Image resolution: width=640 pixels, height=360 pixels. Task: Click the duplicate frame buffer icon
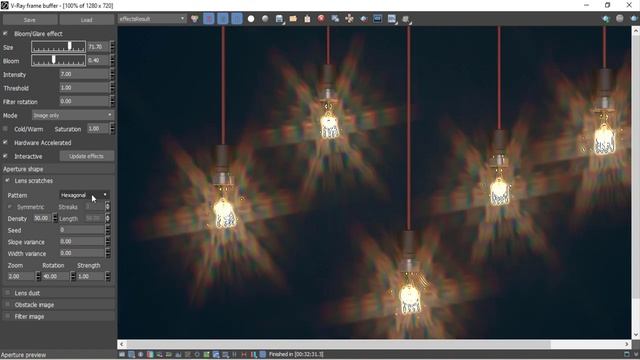(x=335, y=19)
